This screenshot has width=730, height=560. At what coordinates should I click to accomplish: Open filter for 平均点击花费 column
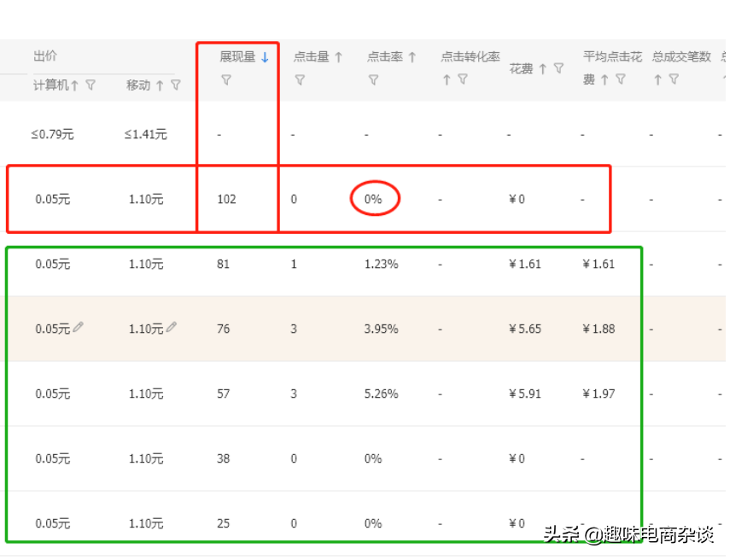pos(621,79)
